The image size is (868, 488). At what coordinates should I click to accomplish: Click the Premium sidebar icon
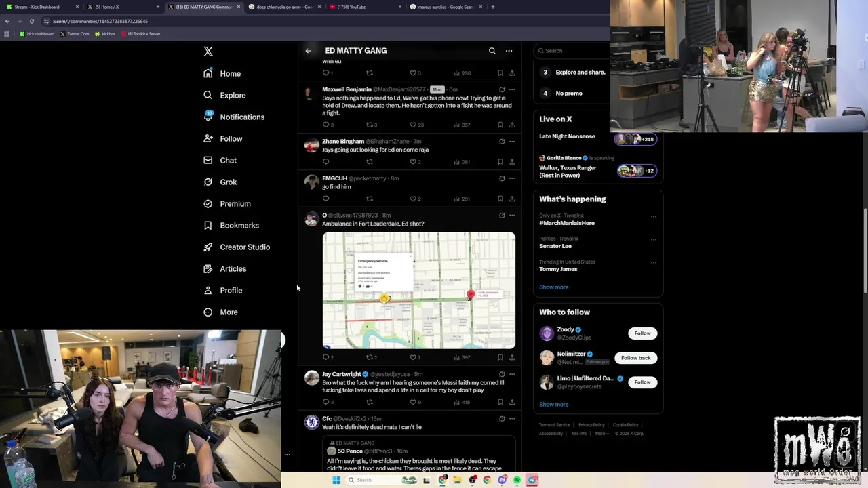coord(208,203)
